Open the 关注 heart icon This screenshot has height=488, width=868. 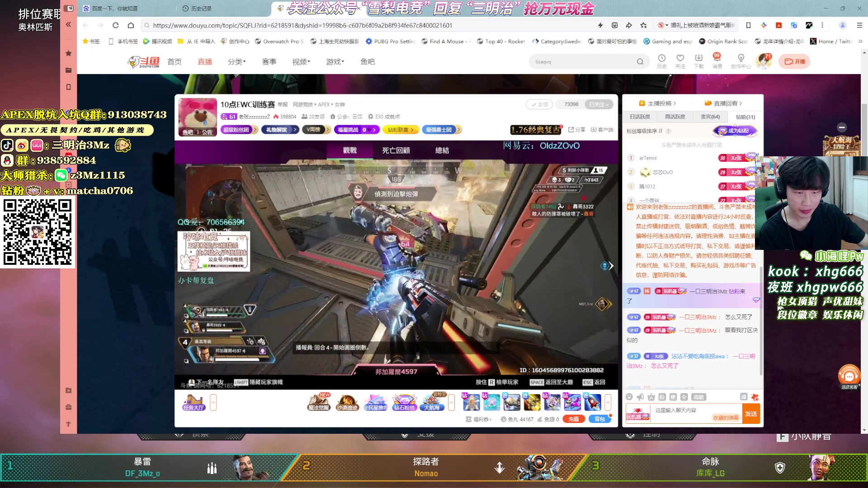coord(680,61)
